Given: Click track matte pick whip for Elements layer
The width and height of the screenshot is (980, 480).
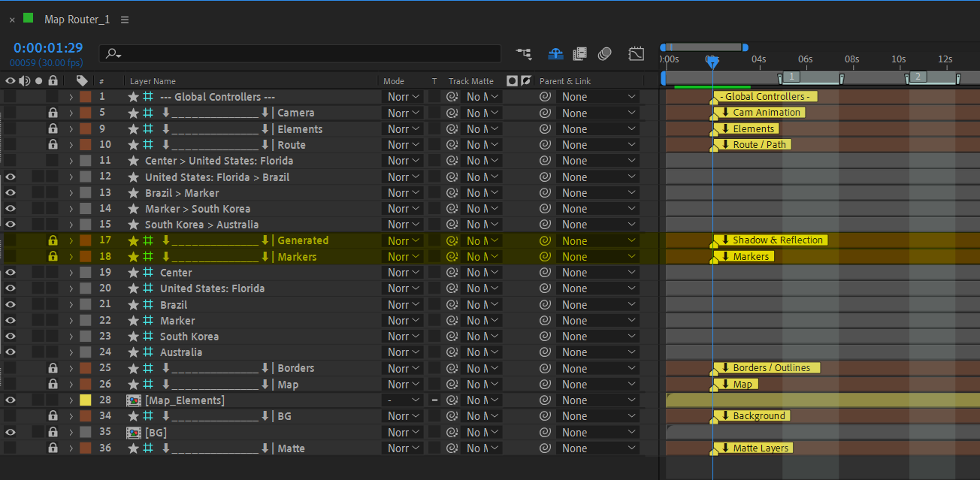Looking at the screenshot, I should tap(452, 128).
